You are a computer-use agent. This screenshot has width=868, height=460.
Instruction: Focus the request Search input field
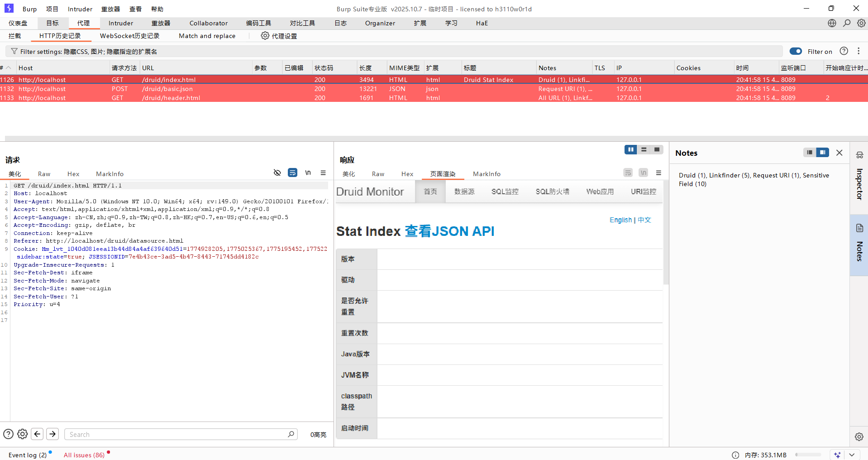tap(181, 434)
